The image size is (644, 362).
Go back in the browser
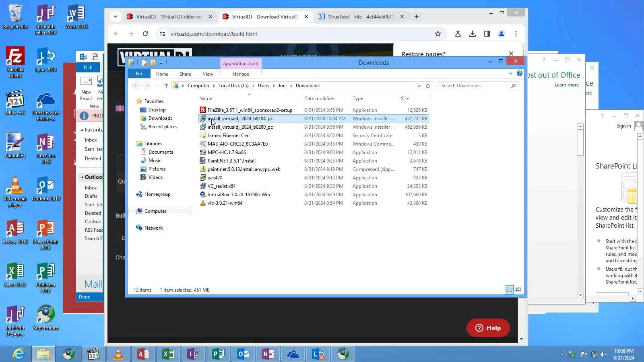coord(116,34)
